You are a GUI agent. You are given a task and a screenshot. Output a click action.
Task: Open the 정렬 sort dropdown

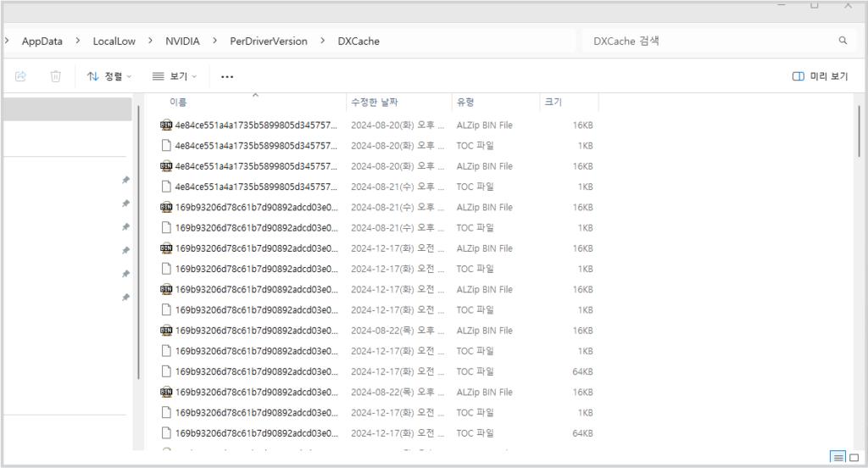109,76
